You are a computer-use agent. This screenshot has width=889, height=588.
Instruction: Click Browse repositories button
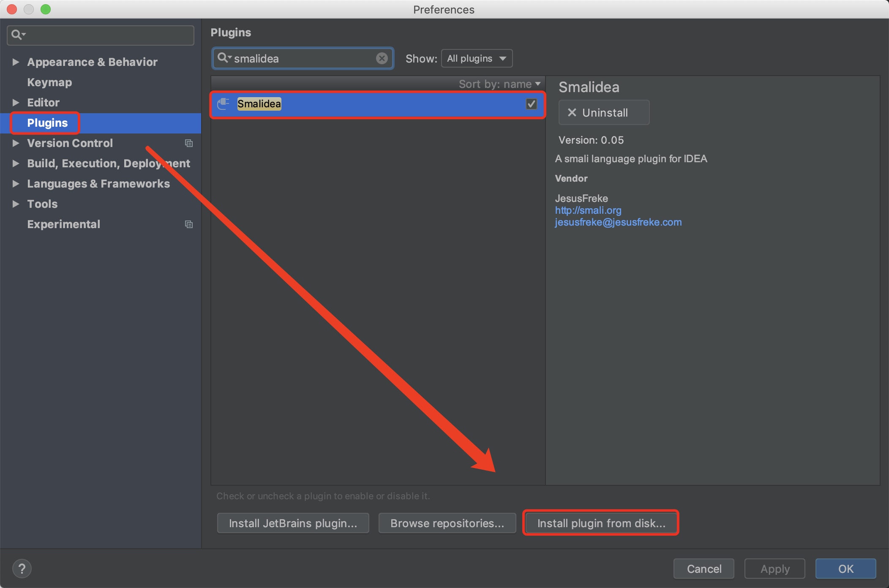(x=447, y=523)
